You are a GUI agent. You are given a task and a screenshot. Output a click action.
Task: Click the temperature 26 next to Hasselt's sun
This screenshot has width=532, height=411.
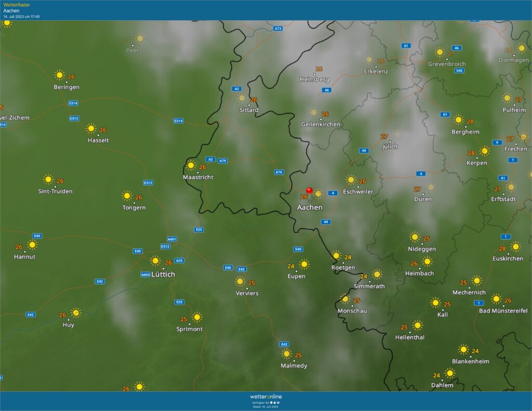pos(103,130)
